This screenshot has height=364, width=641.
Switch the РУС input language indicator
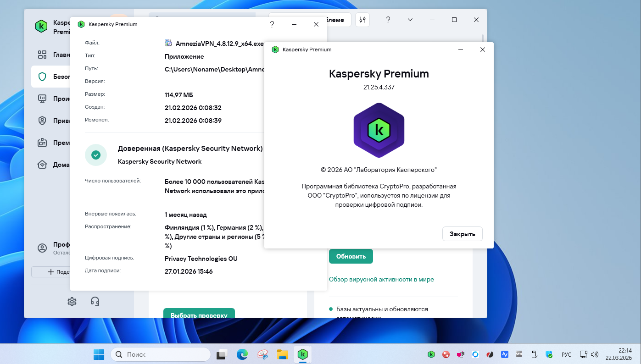pos(567,354)
